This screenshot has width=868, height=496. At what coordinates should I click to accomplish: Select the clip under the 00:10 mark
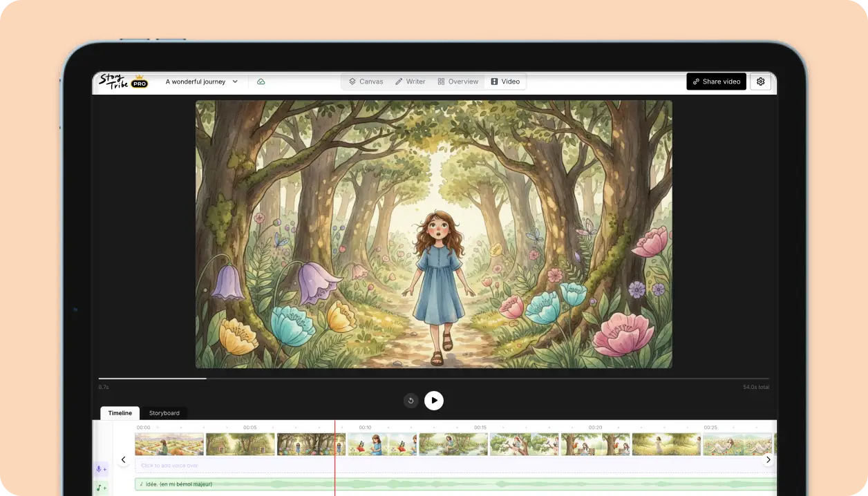pos(382,444)
